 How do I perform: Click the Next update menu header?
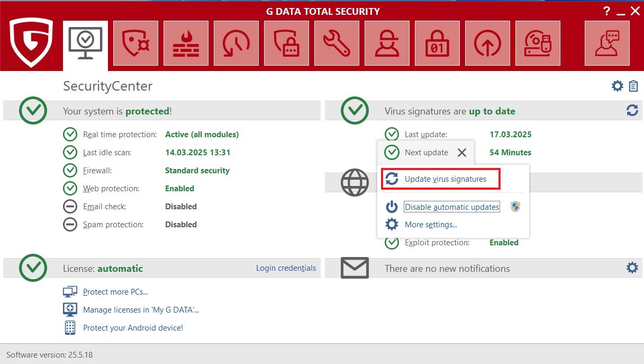tap(425, 153)
